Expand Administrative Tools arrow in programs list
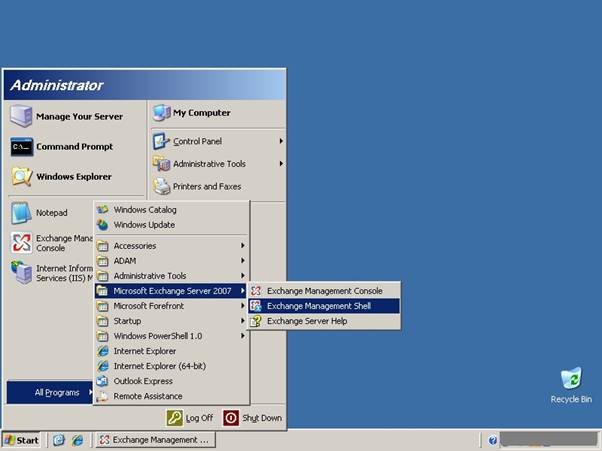602x451 pixels. click(x=243, y=276)
